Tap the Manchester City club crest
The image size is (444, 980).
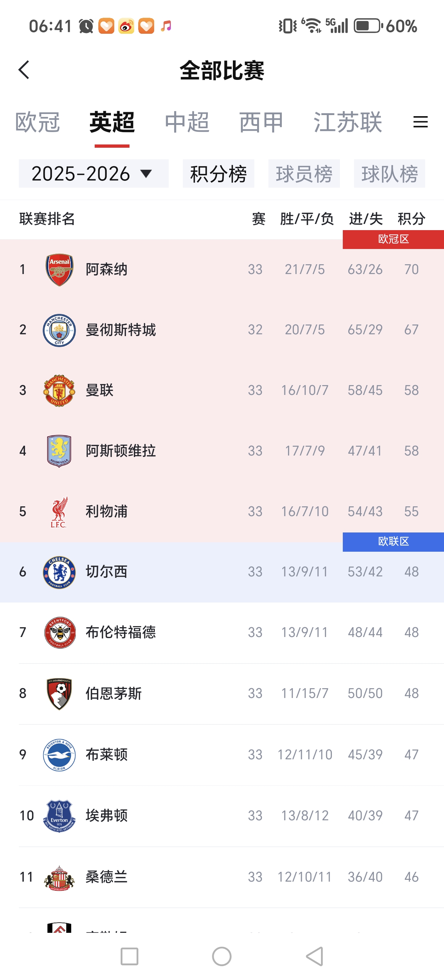pos(59,330)
